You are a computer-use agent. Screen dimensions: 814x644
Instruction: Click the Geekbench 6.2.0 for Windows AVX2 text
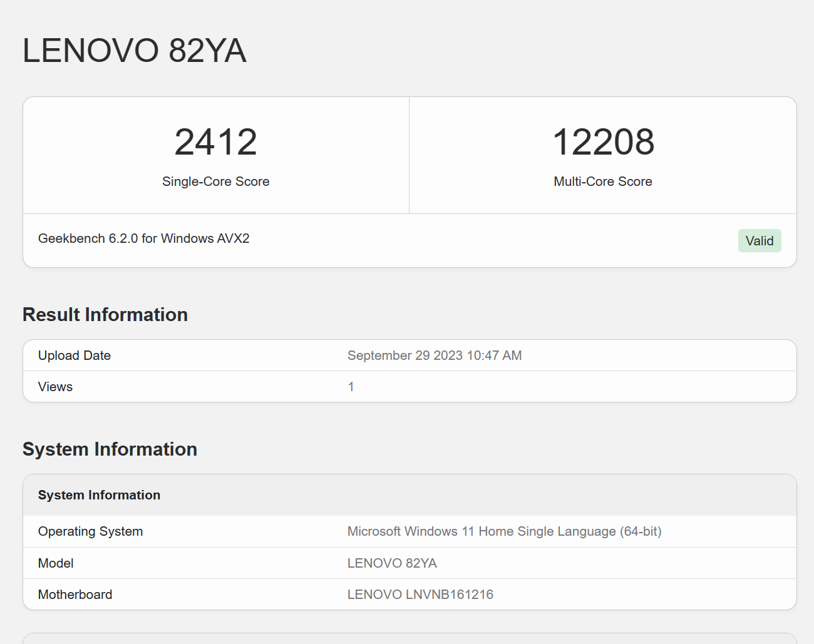tap(144, 238)
